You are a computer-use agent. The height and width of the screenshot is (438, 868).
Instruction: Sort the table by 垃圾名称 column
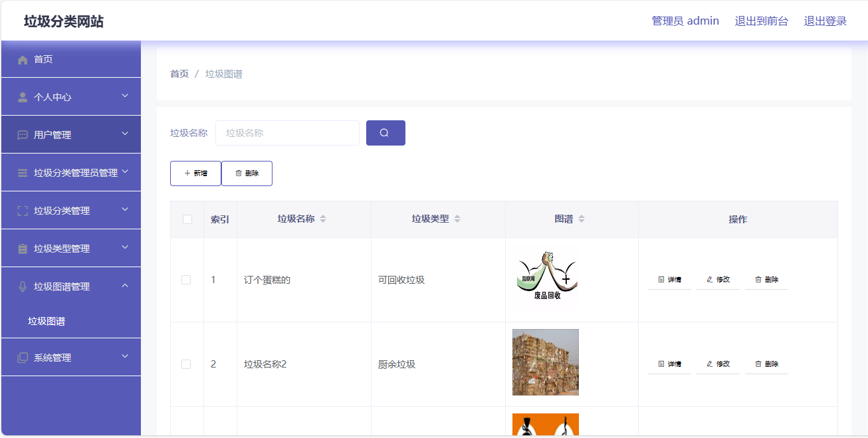pyautogui.click(x=325, y=218)
